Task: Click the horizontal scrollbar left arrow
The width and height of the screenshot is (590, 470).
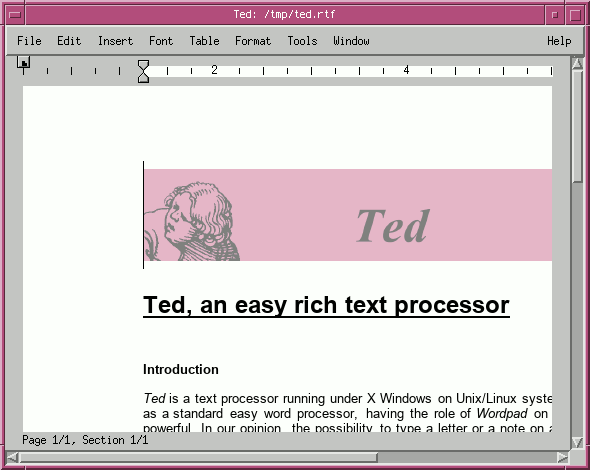Action: (12, 457)
